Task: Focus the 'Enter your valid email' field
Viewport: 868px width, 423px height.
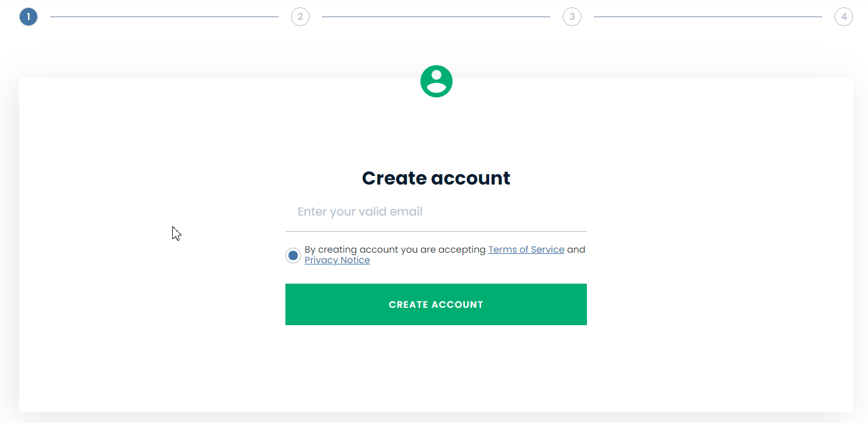Action: tap(436, 212)
